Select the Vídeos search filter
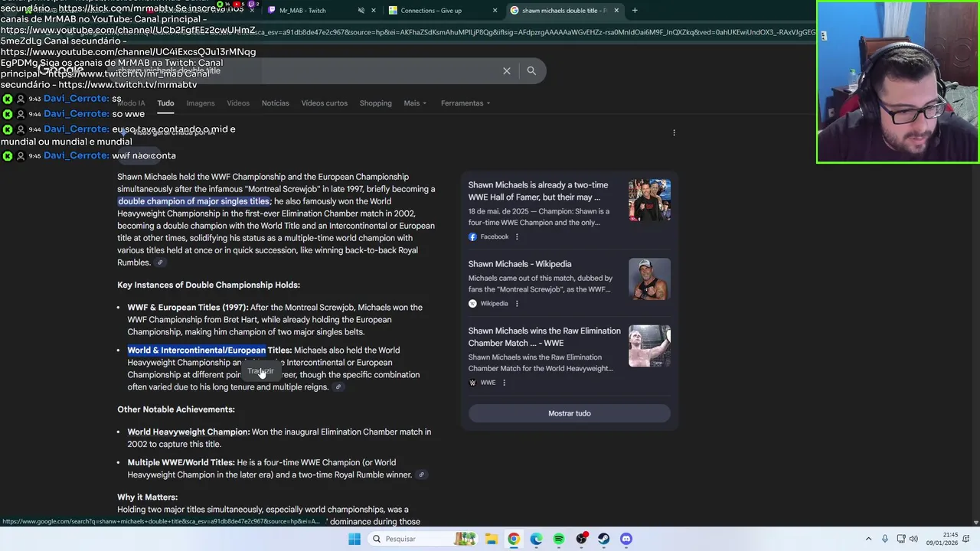 point(238,103)
